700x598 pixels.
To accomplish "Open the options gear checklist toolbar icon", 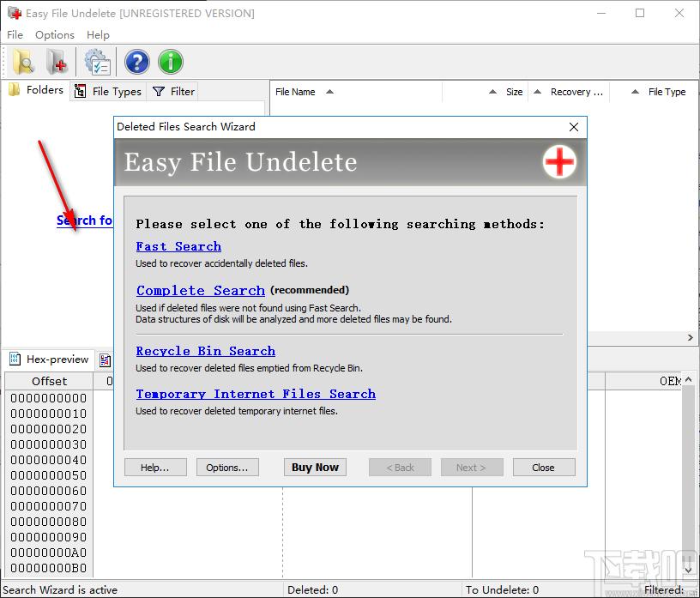I will [97, 62].
